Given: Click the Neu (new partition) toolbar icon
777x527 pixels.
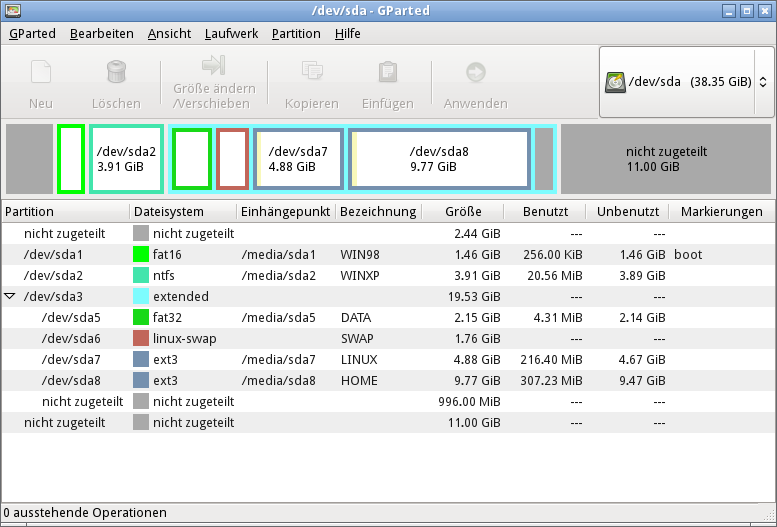Looking at the screenshot, I should 41,73.
